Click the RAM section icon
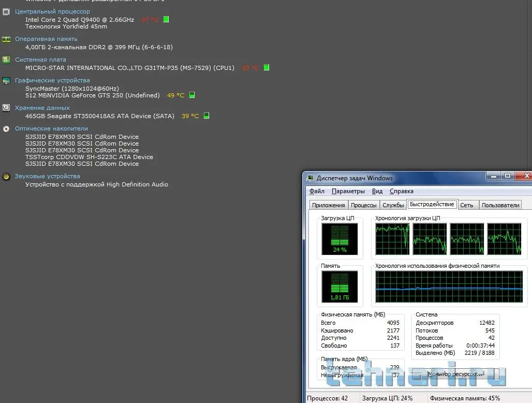This screenshot has width=532, height=403. (6, 39)
